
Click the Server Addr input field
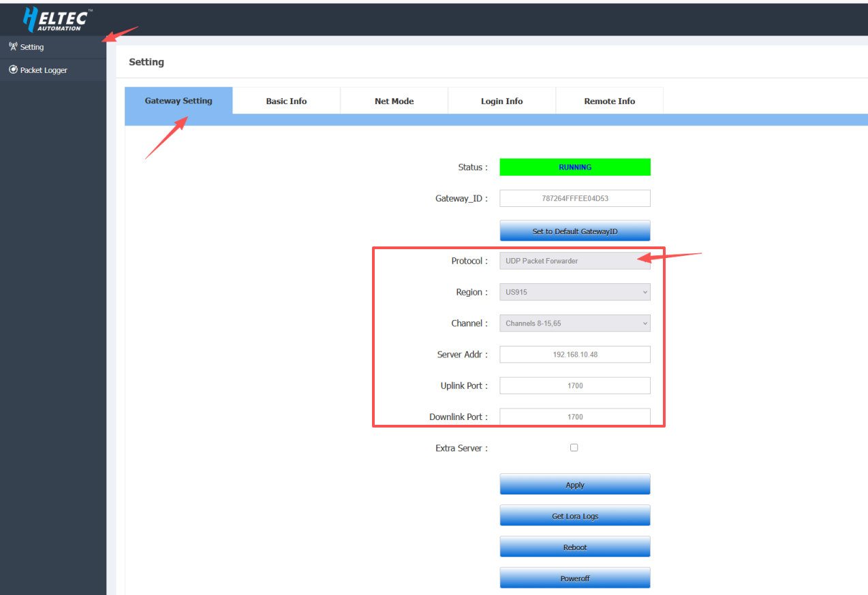pyautogui.click(x=574, y=354)
